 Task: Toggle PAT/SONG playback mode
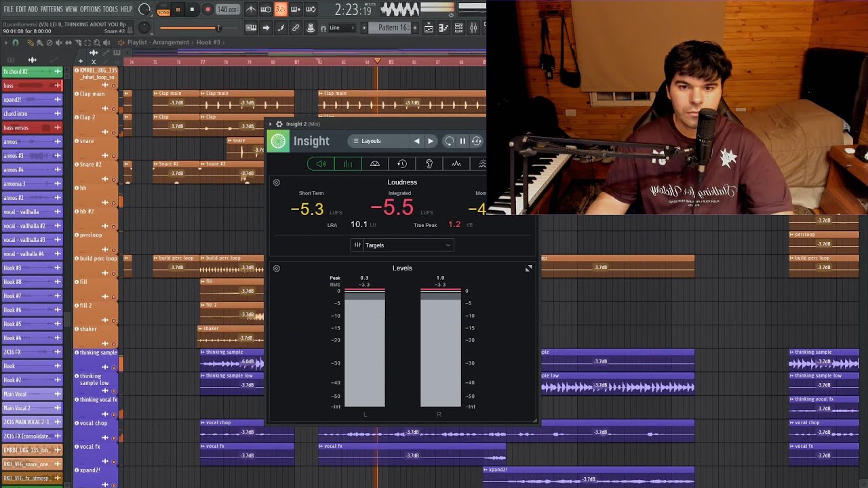(163, 10)
